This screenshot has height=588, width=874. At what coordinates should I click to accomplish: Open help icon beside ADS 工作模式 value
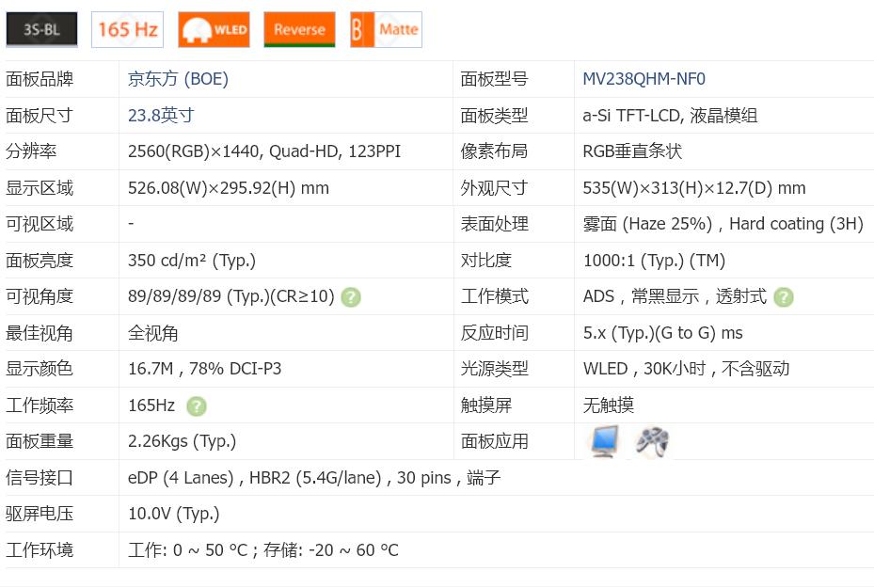click(784, 296)
